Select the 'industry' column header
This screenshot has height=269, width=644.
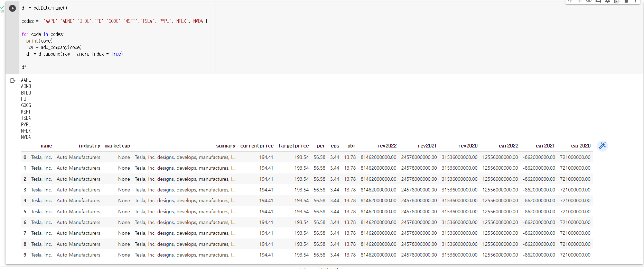[x=89, y=146]
